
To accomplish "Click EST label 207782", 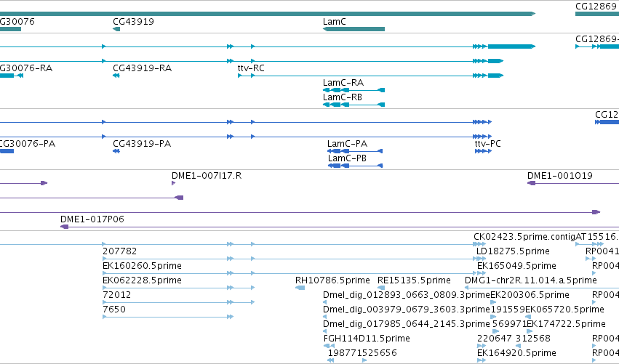I will 119,251.
